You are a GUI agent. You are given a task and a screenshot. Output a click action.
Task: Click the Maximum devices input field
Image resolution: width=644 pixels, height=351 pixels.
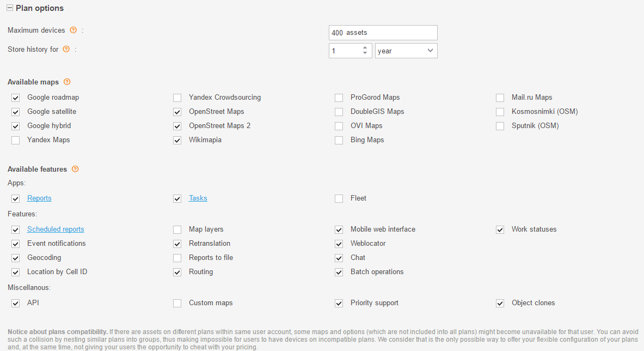point(383,33)
